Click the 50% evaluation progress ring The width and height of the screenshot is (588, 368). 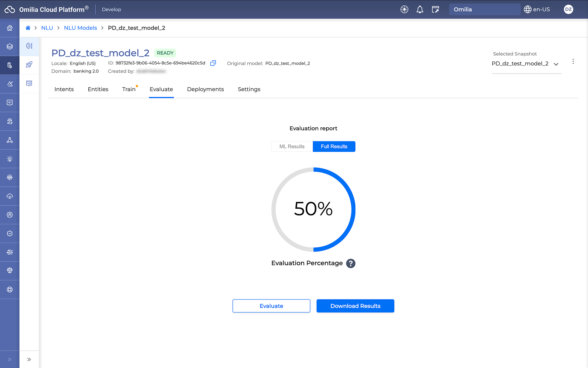[313, 209]
